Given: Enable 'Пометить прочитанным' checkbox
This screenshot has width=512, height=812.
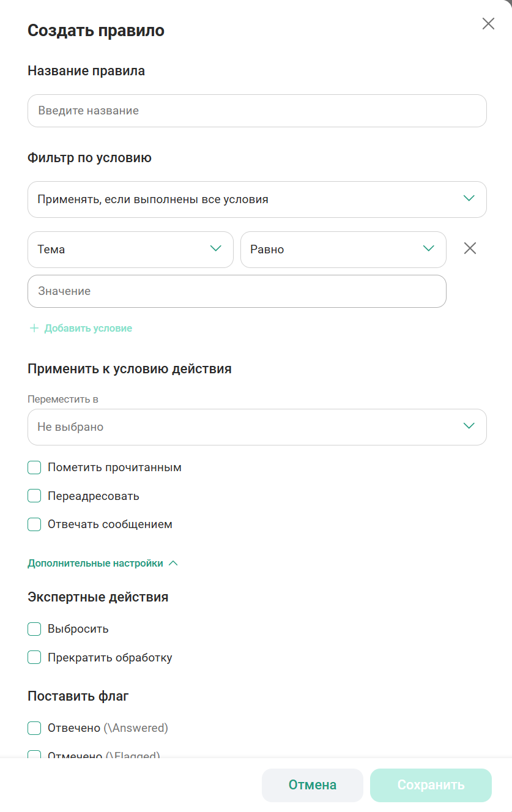Looking at the screenshot, I should (x=34, y=467).
